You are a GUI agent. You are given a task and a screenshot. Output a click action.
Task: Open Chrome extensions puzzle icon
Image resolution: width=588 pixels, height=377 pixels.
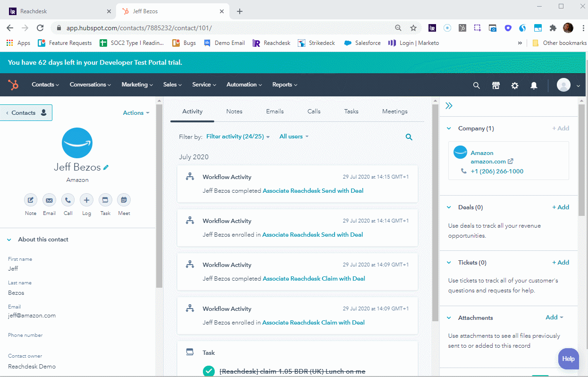pos(553,28)
